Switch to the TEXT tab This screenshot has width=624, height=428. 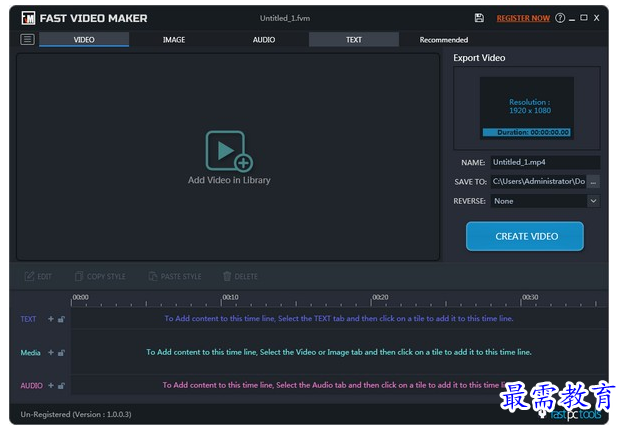click(354, 40)
